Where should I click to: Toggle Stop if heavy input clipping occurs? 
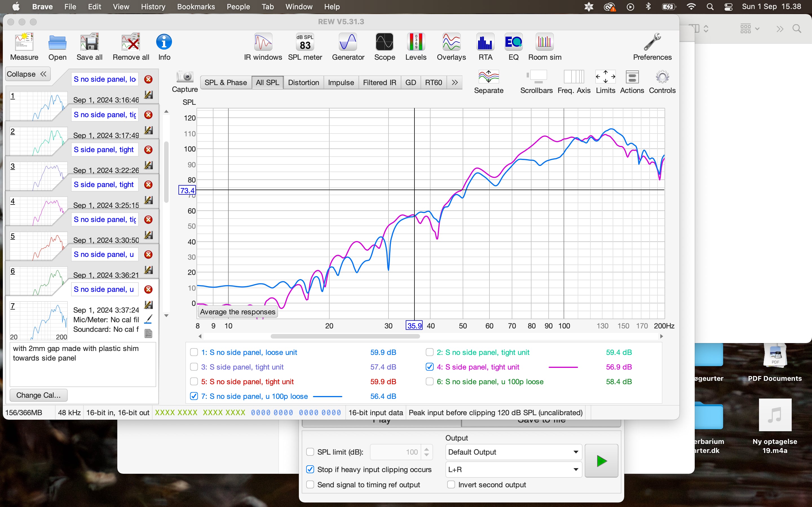(310, 470)
